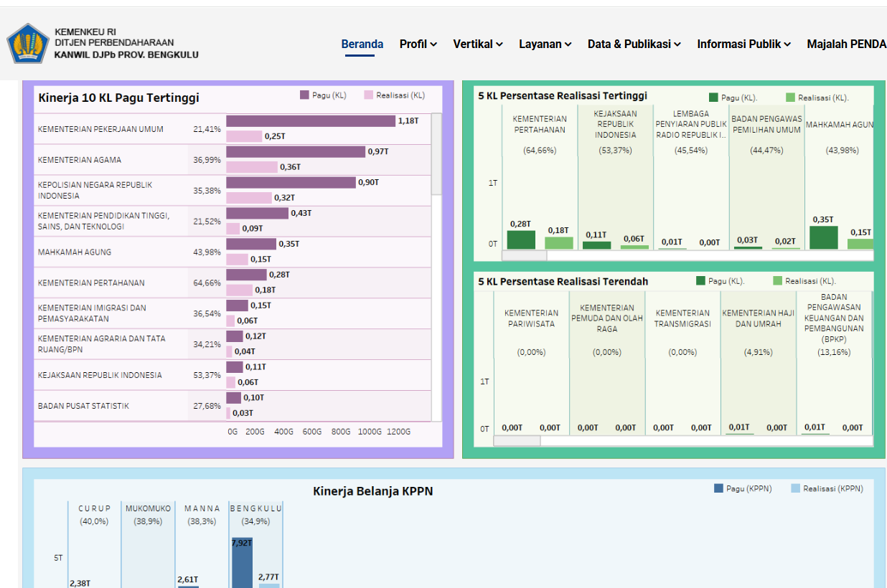The width and height of the screenshot is (887, 588).
Task: Select the BADAN PUSAT STATISTIK row label
Action: [83, 406]
